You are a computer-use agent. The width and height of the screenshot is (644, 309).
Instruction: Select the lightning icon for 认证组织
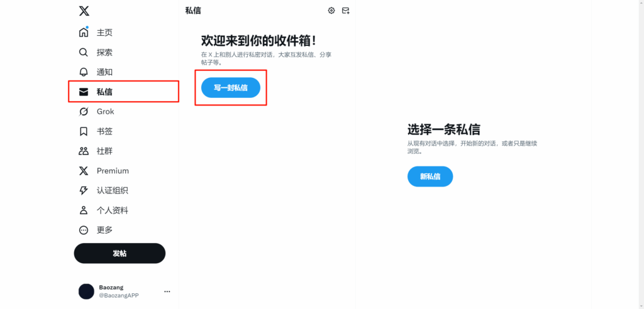click(x=84, y=190)
